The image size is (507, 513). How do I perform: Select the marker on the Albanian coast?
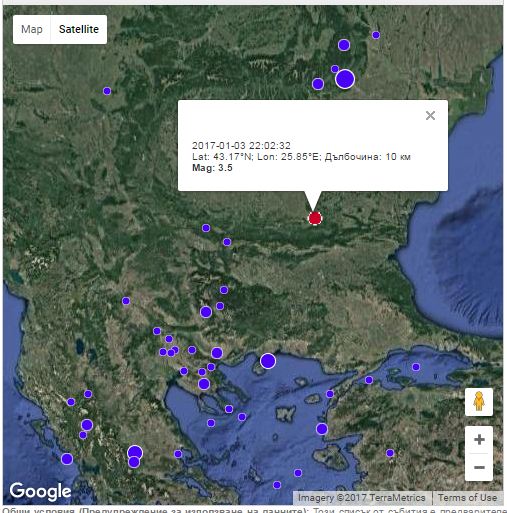[67, 459]
